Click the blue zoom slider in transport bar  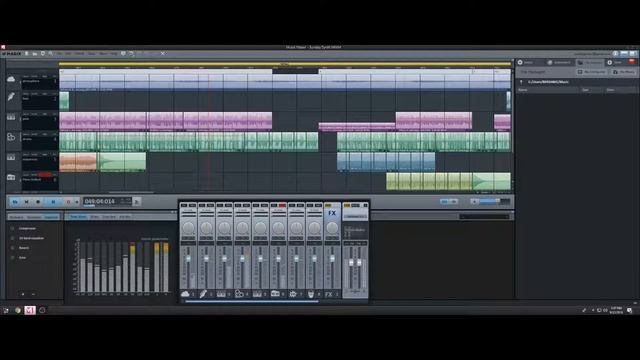[x=489, y=201]
